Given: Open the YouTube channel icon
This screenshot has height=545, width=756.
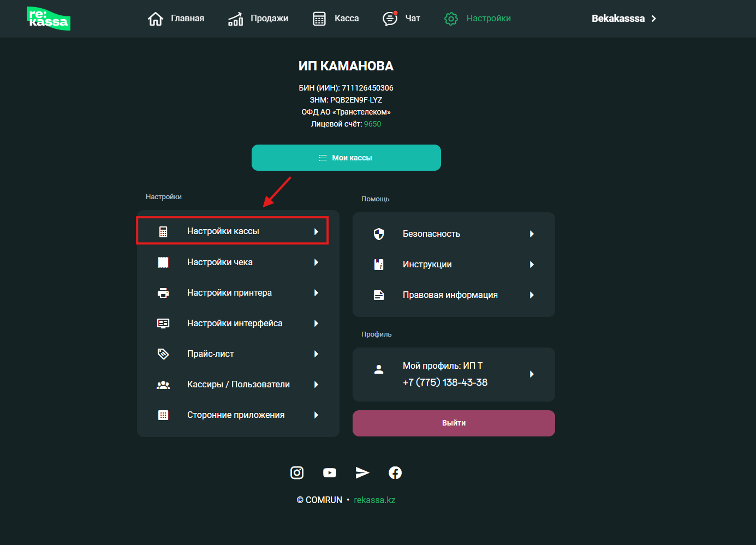Looking at the screenshot, I should point(330,472).
